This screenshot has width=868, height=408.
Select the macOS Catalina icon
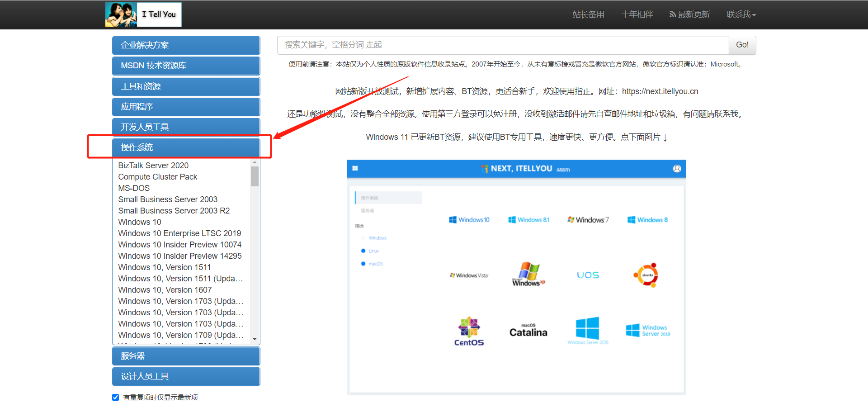click(527, 330)
